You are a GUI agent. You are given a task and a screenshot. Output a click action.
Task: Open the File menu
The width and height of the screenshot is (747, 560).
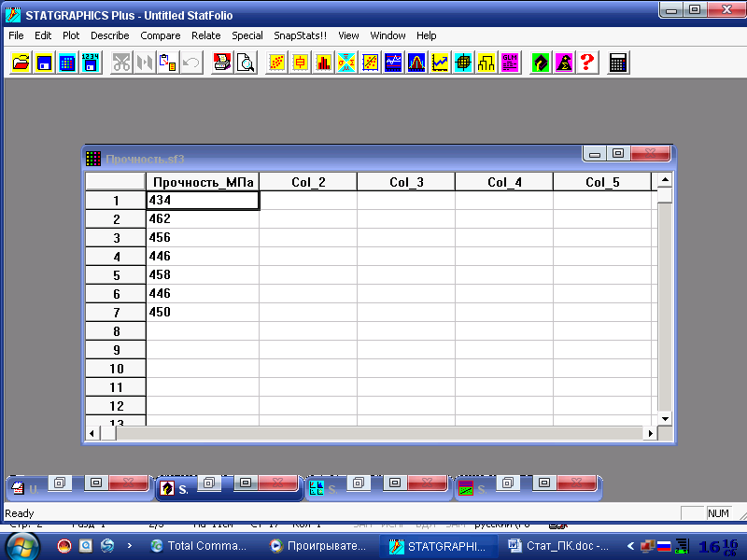(x=16, y=35)
